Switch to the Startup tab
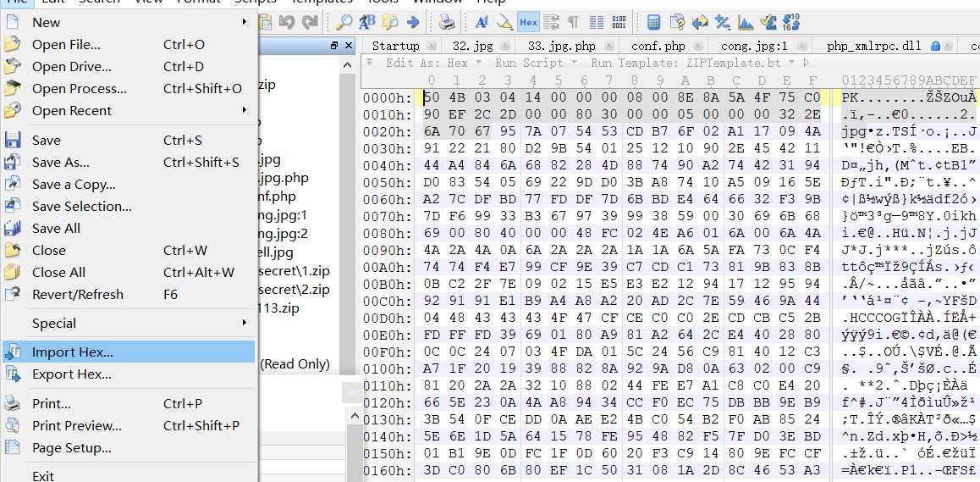This screenshot has height=482, width=980. coord(395,47)
